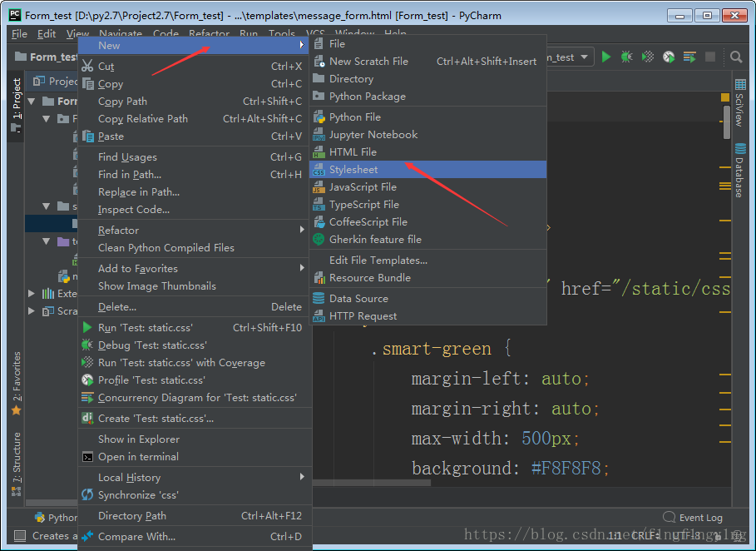The image size is (756, 551).
Task: Select Python Package menu entry
Action: (427, 96)
